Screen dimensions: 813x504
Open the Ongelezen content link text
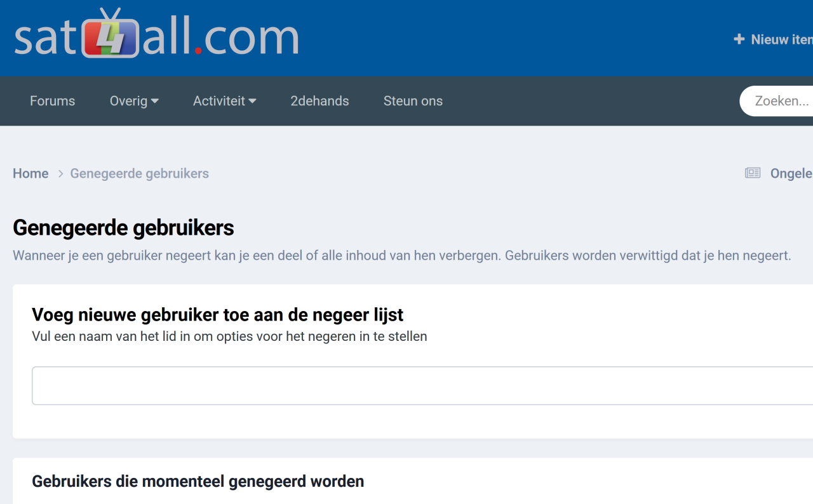click(x=791, y=173)
